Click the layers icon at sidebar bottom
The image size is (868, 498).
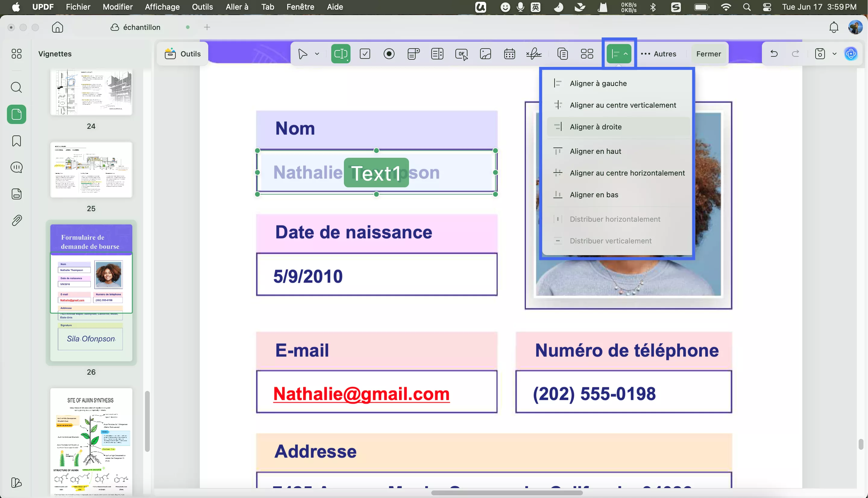click(16, 483)
